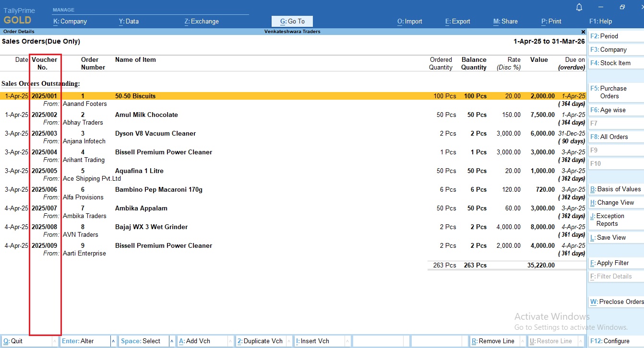Open Export options
Screen dimensions: 644x348
point(457,21)
